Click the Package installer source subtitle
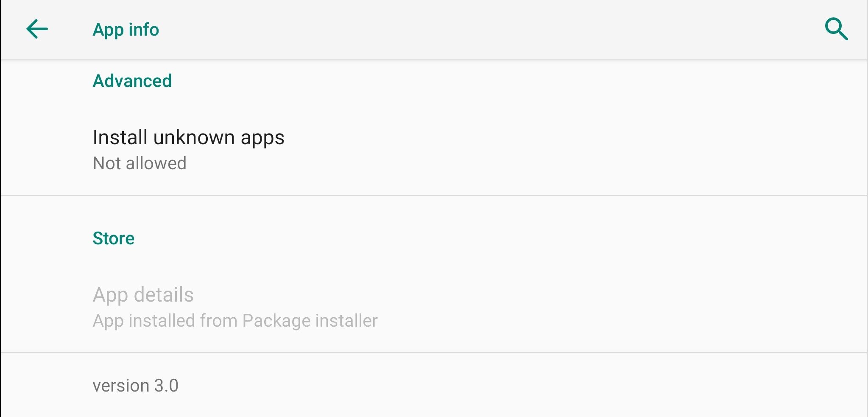This screenshot has width=868, height=417. [x=235, y=321]
